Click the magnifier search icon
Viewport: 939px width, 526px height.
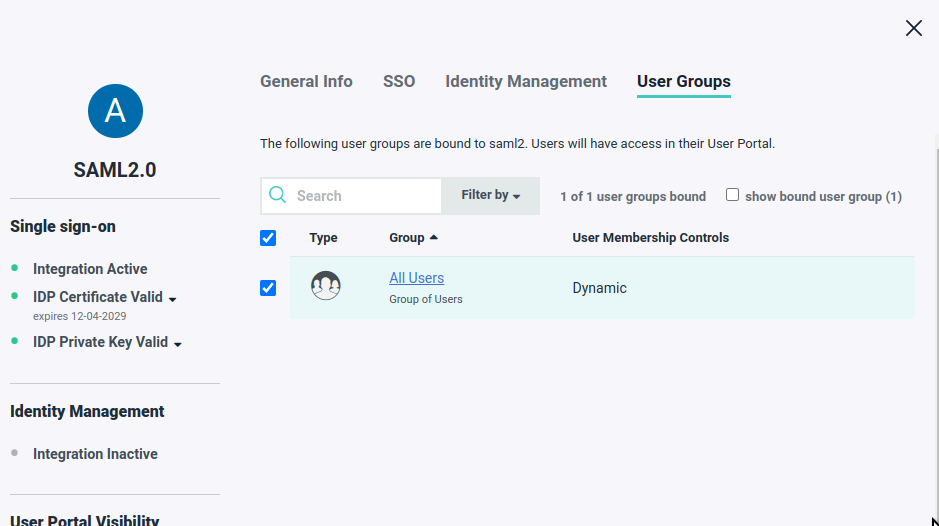[x=278, y=196]
